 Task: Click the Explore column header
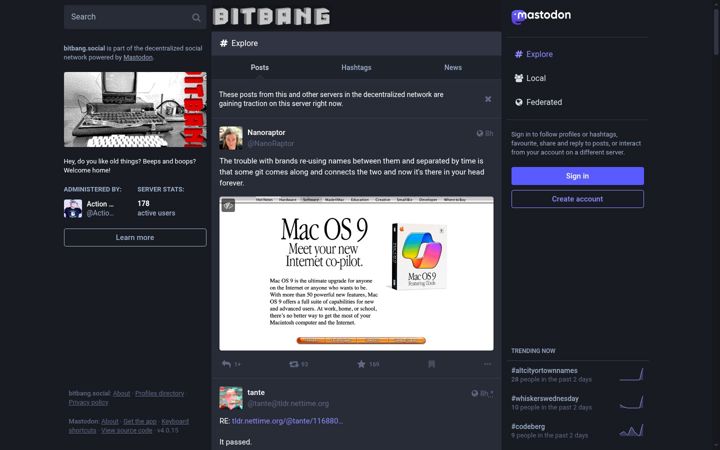point(356,43)
